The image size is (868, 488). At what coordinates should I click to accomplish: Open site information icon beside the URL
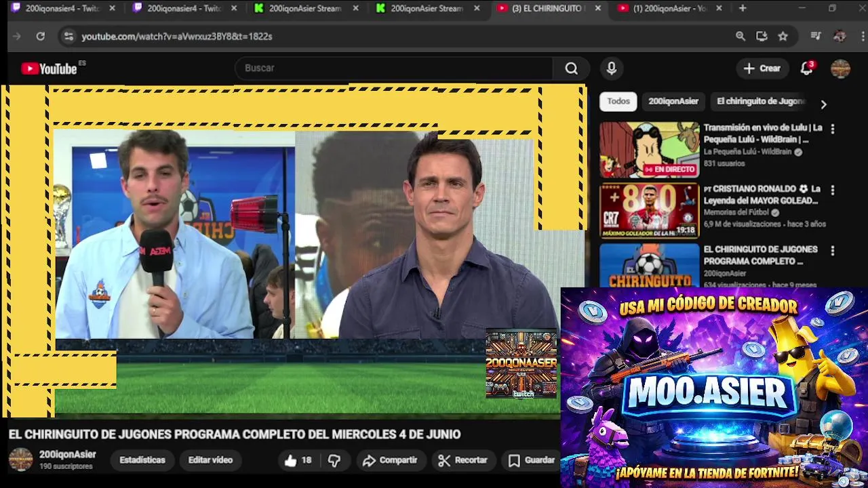point(68,37)
